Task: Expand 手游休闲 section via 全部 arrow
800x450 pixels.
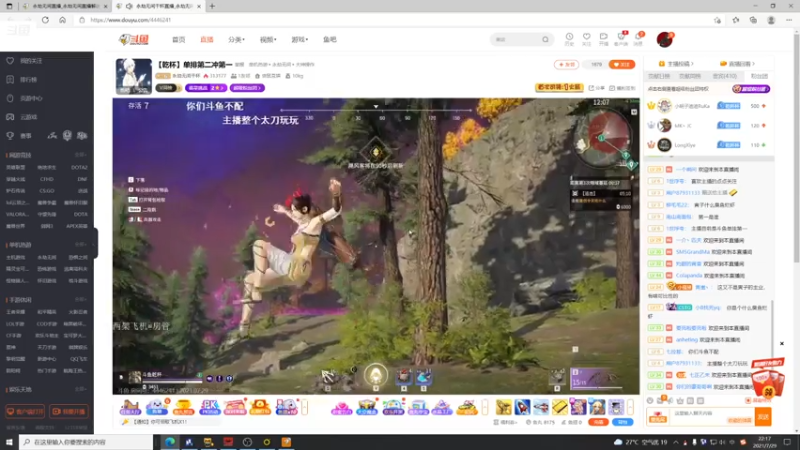Action: (81, 299)
